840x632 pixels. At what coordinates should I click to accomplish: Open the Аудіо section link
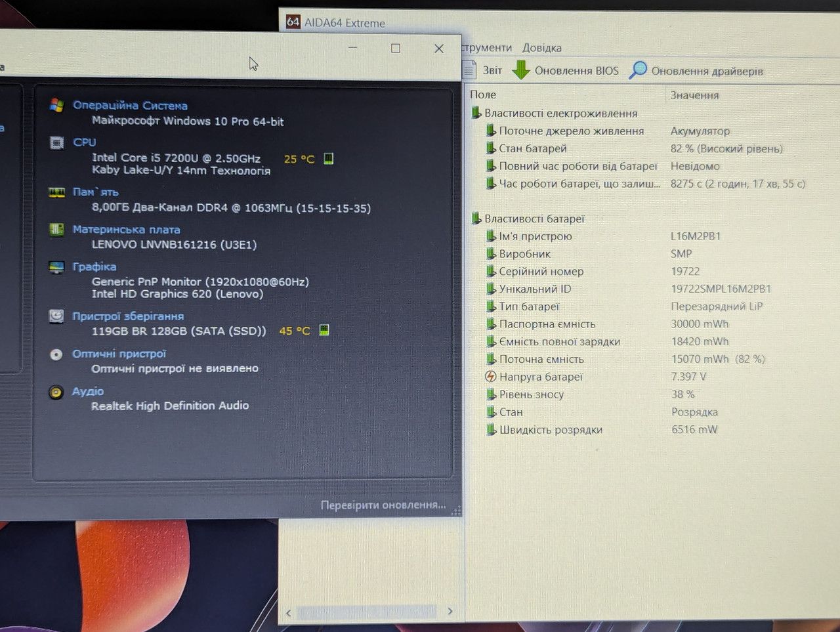click(x=88, y=391)
